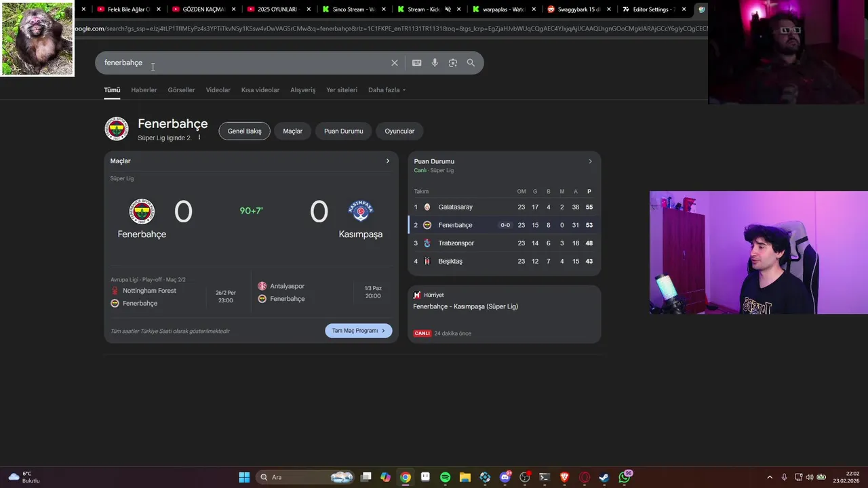Switch to the Kısa videolar tab
This screenshot has height=488, width=868.
coord(260,90)
